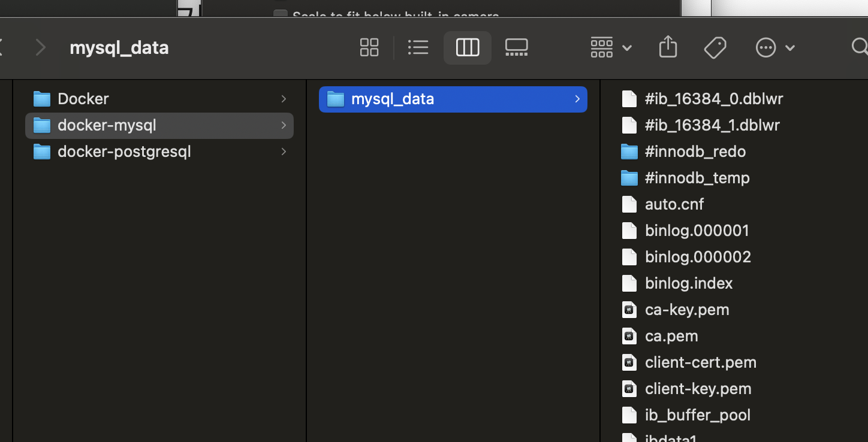The width and height of the screenshot is (868, 442).
Task: Click the ca-key.pem certificate icon
Action: 629,310
